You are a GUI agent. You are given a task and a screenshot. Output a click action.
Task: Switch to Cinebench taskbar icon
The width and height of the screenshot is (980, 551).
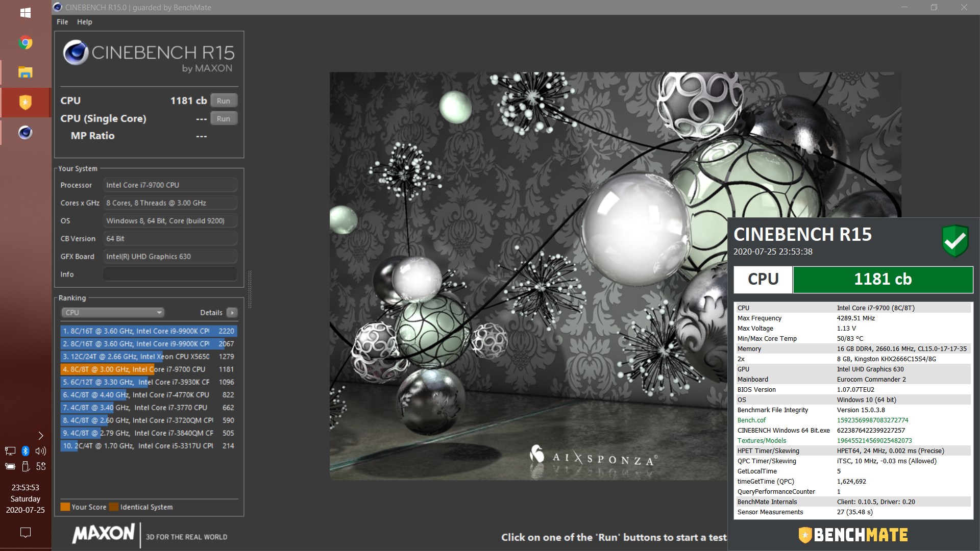click(x=26, y=133)
